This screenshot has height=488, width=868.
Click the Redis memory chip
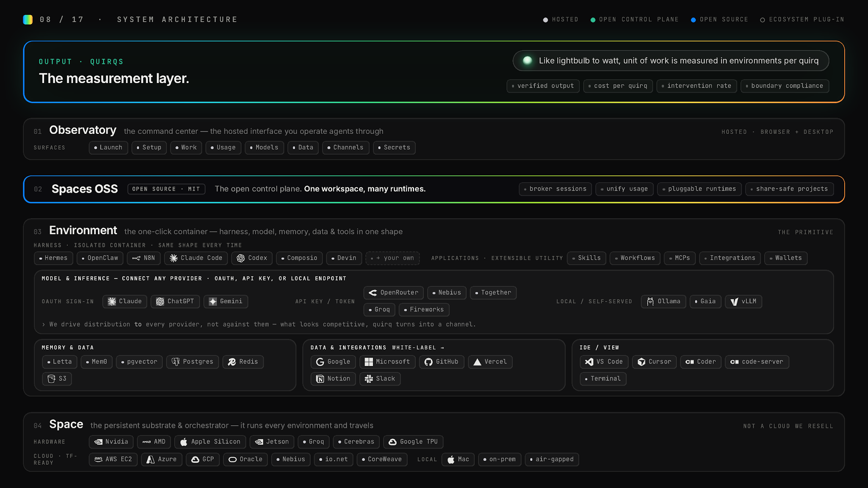coord(243,362)
